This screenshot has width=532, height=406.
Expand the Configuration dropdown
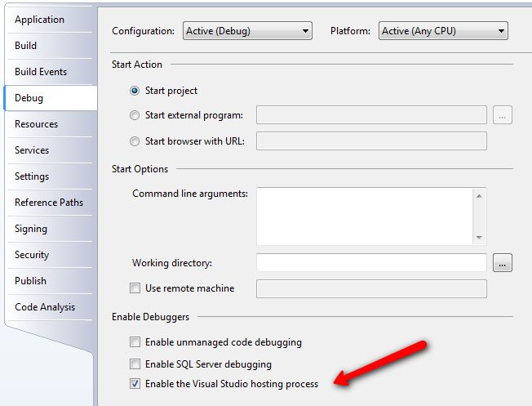coord(247,32)
